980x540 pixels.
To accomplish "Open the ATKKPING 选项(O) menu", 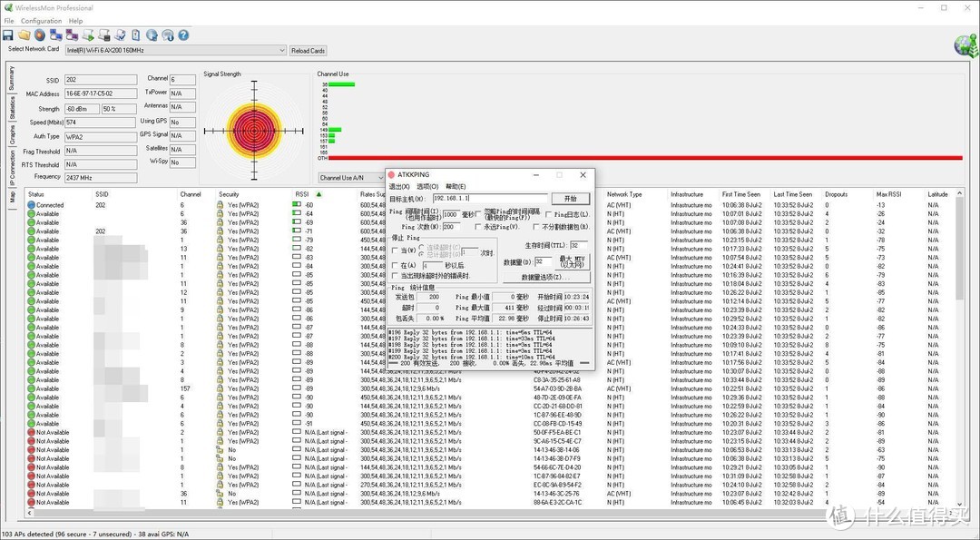I will click(x=427, y=187).
